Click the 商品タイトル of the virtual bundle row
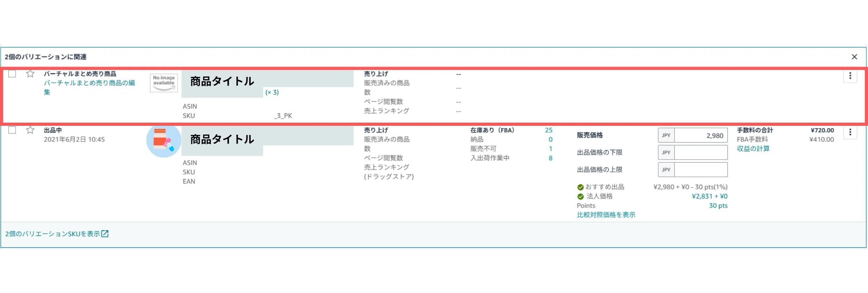Viewport: 868px width, 293px height. tap(222, 81)
